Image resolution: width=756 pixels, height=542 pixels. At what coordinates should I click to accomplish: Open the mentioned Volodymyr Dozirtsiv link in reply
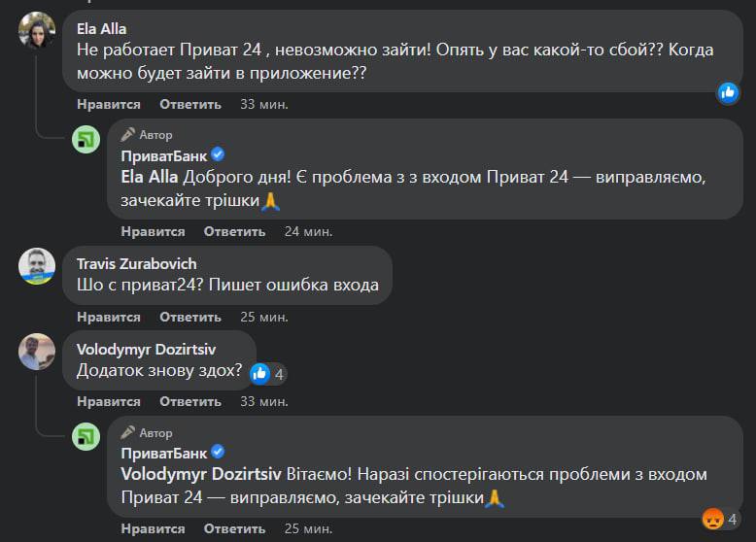pos(201,474)
